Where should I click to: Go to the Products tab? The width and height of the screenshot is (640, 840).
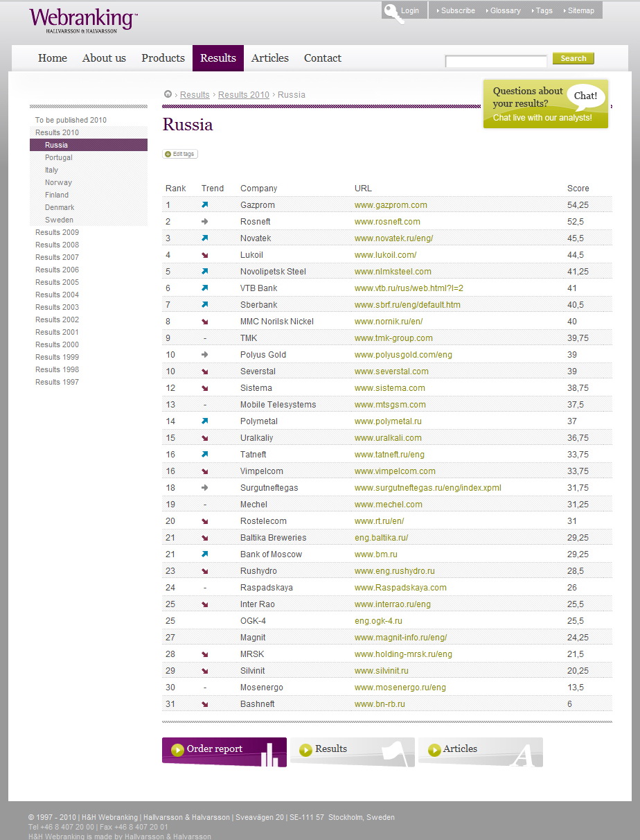[163, 58]
